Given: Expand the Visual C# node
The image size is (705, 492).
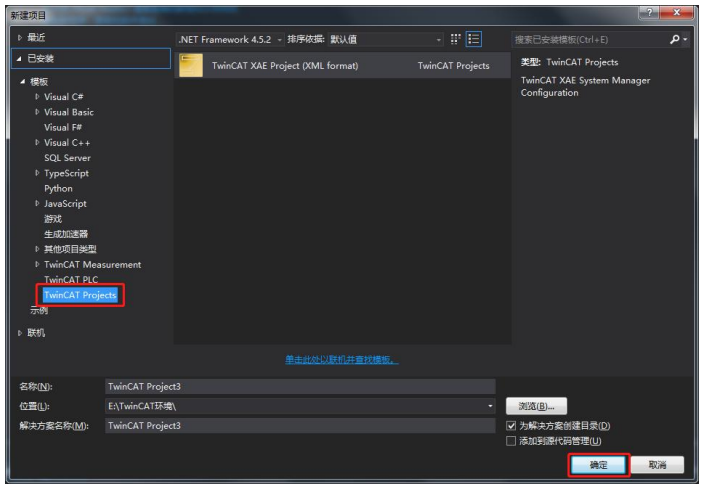Looking at the screenshot, I should pos(37,96).
